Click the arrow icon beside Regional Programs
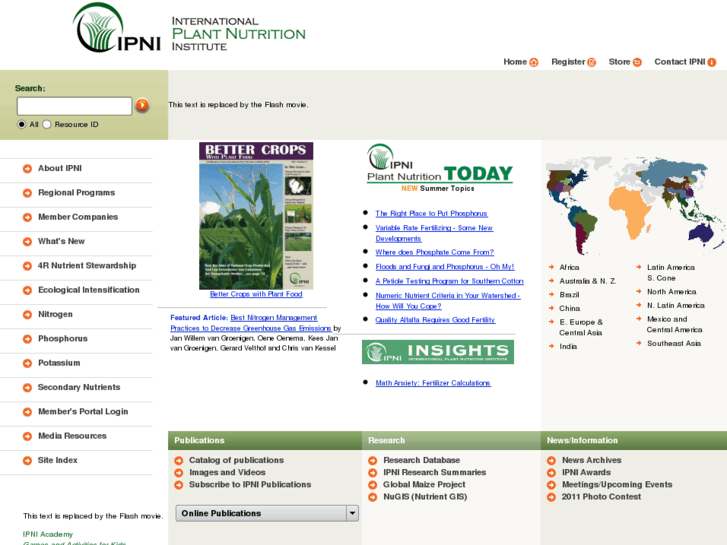Viewport: 727px width, 545px height. pos(27,193)
